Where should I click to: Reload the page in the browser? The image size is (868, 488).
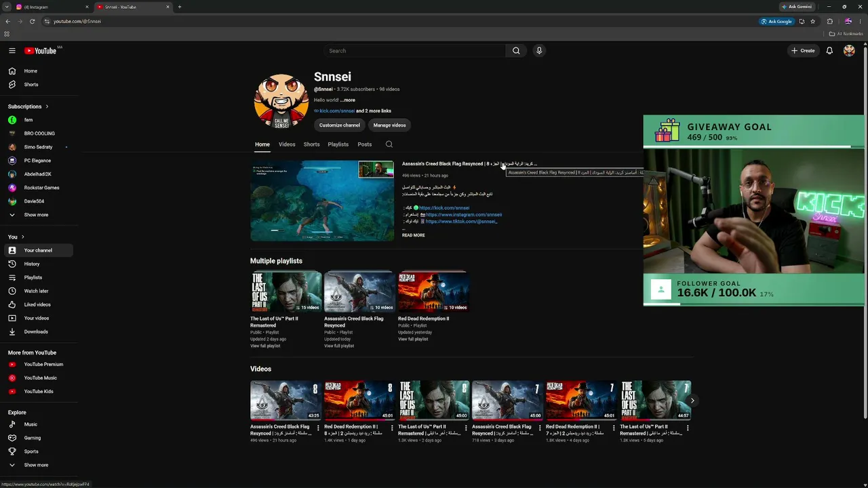click(32, 21)
